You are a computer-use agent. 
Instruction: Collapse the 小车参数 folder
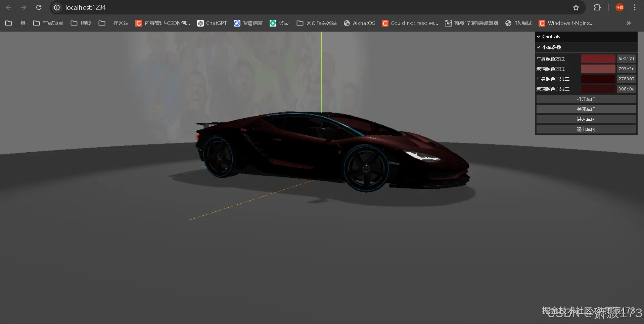(586, 47)
